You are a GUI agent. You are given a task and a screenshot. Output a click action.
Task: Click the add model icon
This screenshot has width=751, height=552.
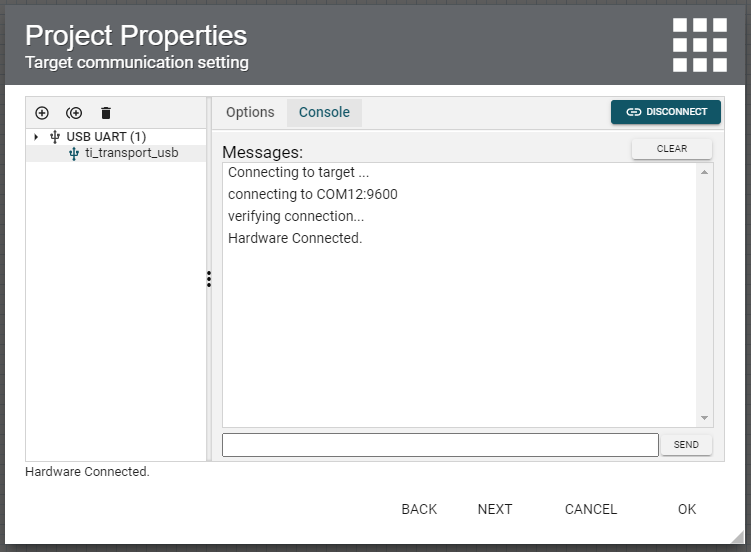(42, 113)
